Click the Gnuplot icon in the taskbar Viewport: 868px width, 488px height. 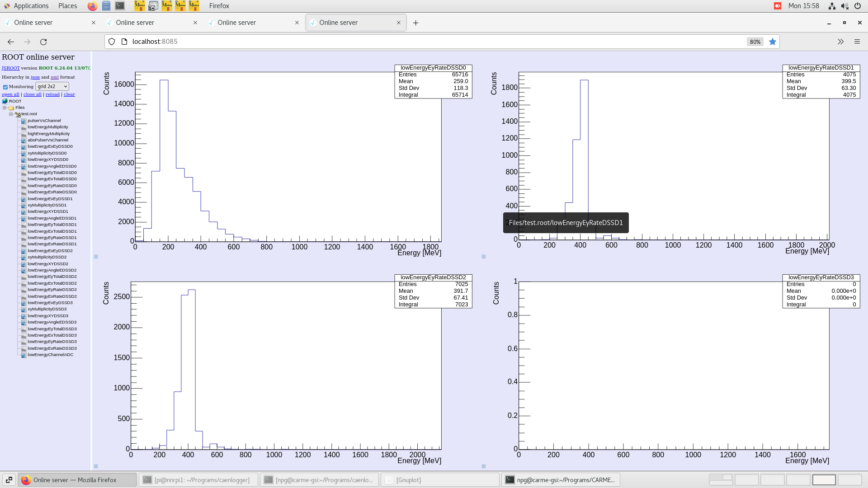coord(389,480)
